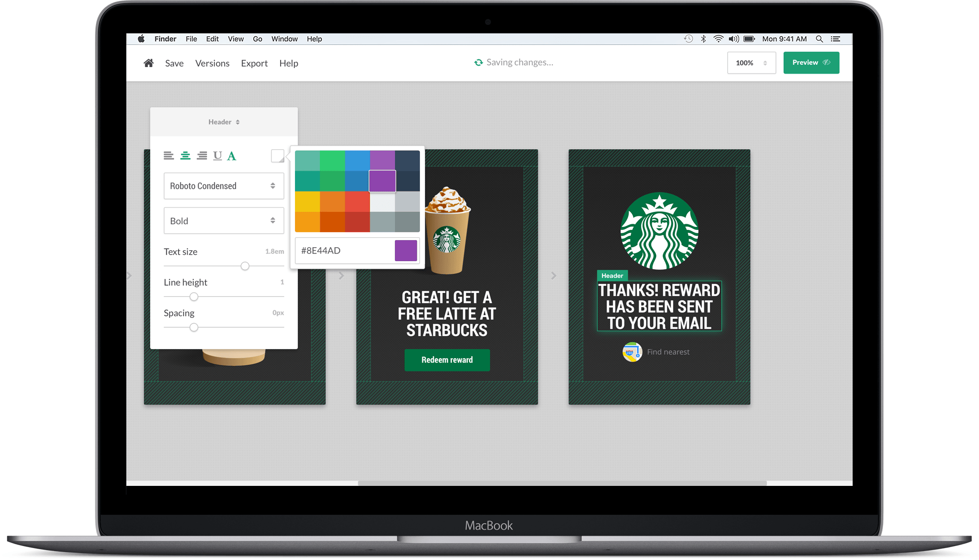Click the horizontal scrollbar at the bottom
Viewport: 979px width, 560px height.
pos(562,483)
